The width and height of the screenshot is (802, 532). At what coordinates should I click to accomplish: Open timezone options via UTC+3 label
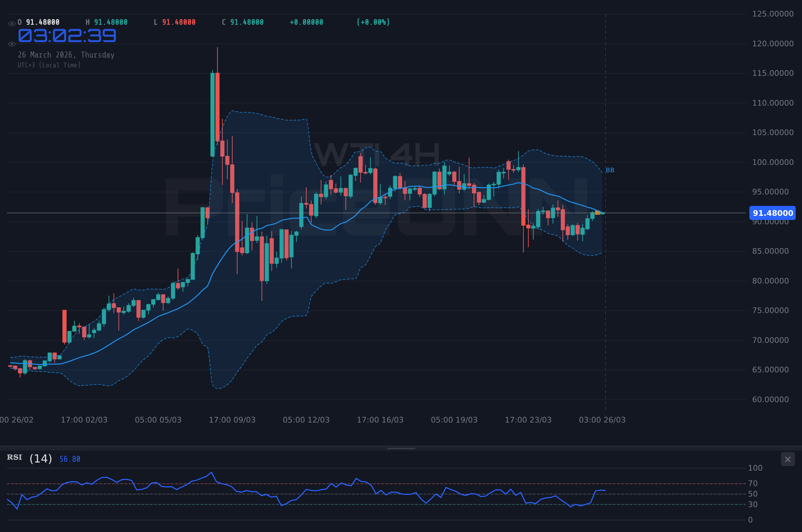(x=49, y=65)
